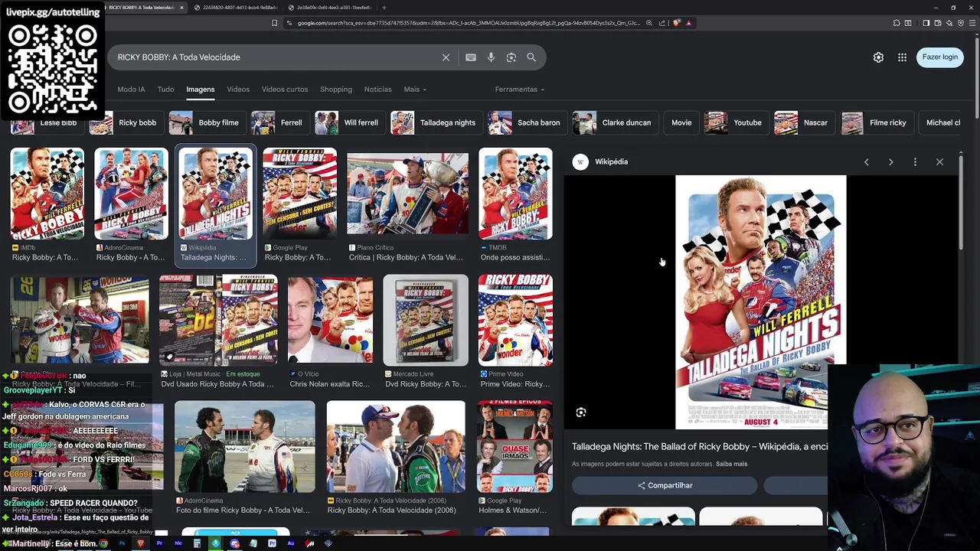Select the Will ferrell filter chip
Image resolution: width=980 pixels, height=551 pixels.
(349, 122)
